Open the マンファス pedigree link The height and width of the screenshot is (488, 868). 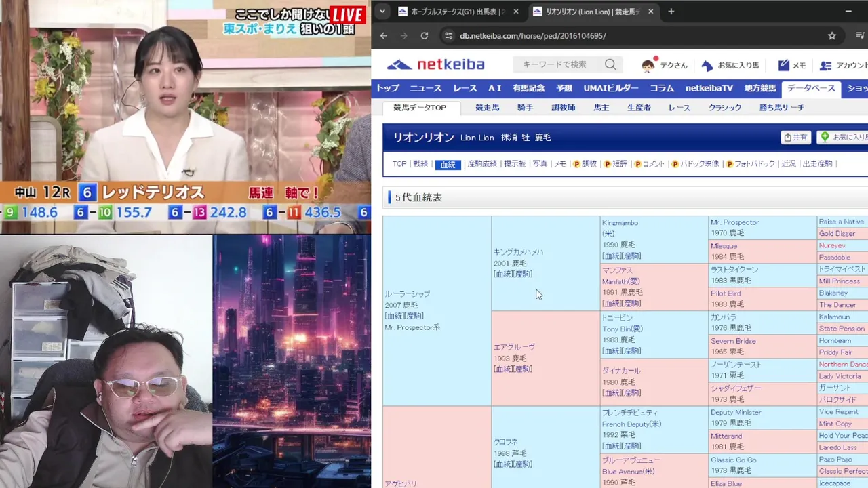618,270
